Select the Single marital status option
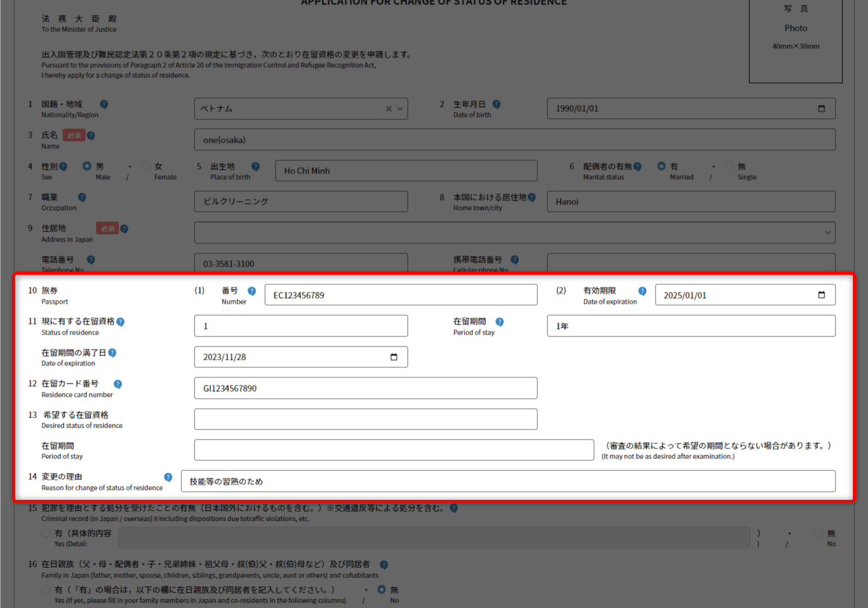 729,167
